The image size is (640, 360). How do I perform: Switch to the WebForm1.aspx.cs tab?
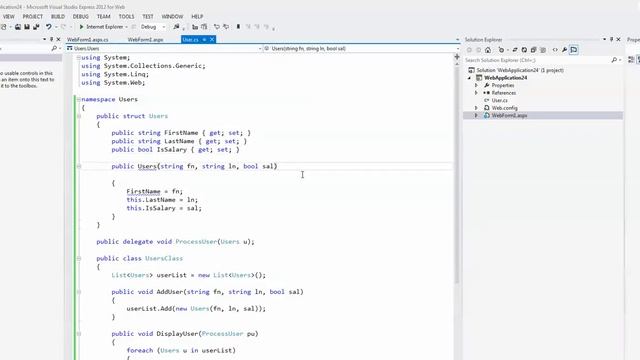click(x=88, y=40)
